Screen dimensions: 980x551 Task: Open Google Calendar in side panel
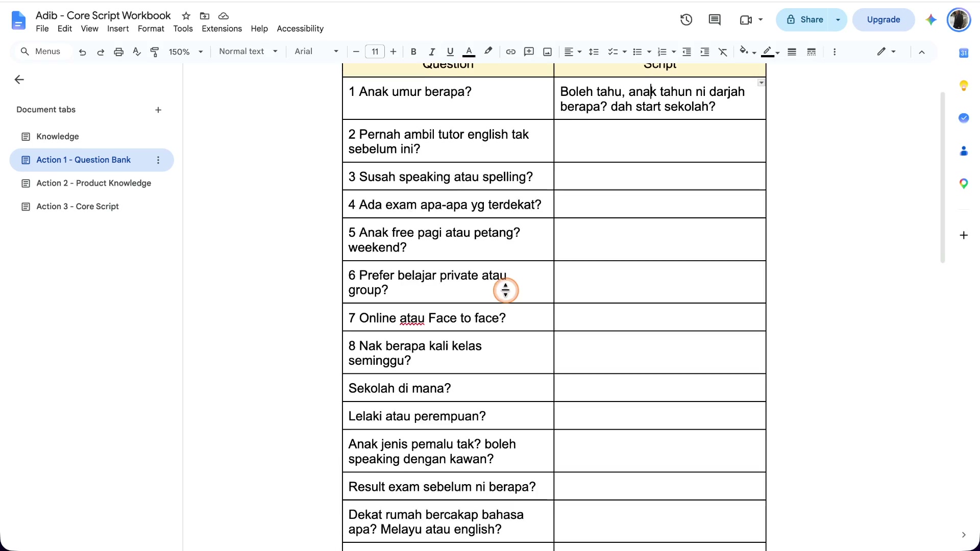[x=964, y=53]
